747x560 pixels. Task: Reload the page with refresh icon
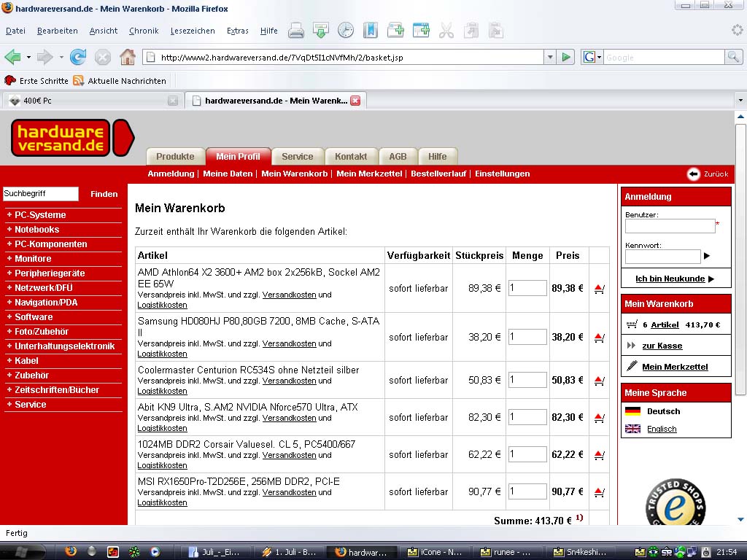tap(78, 57)
